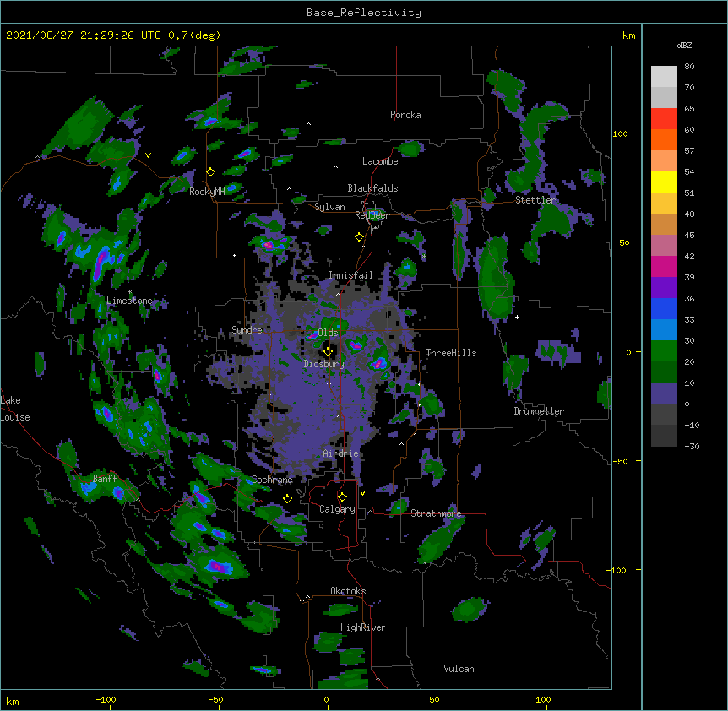Click the km unit label at the bottom left

tap(13, 701)
